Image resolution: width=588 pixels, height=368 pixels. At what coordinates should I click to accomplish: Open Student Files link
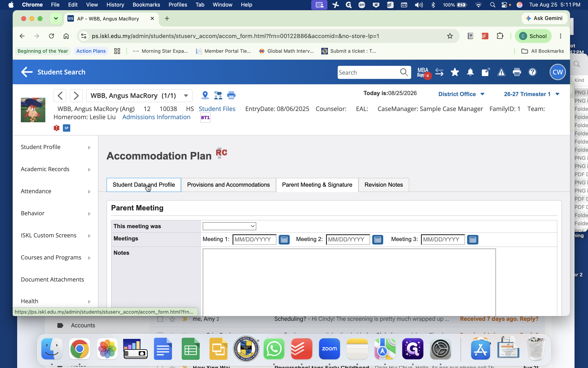tap(217, 109)
